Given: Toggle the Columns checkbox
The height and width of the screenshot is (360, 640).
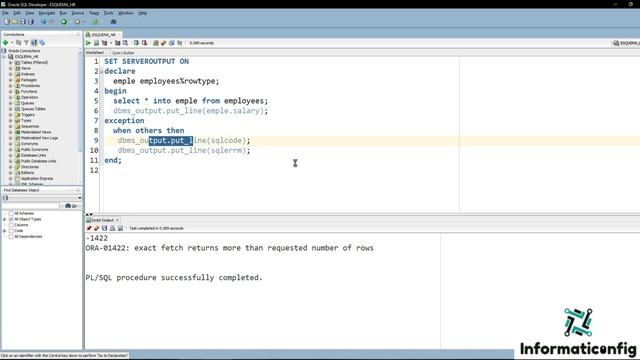Looking at the screenshot, I should click(x=11, y=224).
